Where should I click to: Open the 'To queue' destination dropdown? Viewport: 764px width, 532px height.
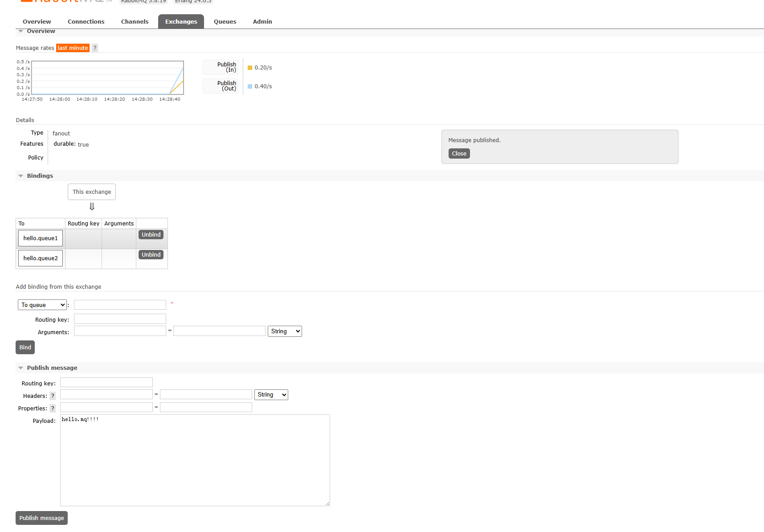42,305
